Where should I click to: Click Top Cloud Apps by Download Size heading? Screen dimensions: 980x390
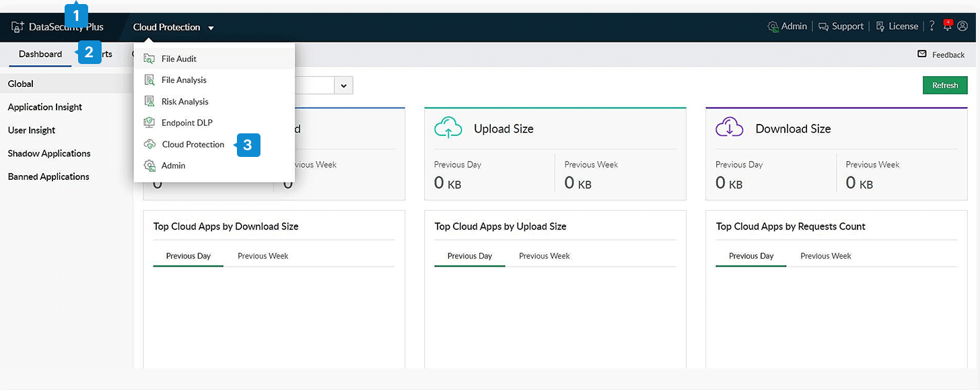point(226,226)
